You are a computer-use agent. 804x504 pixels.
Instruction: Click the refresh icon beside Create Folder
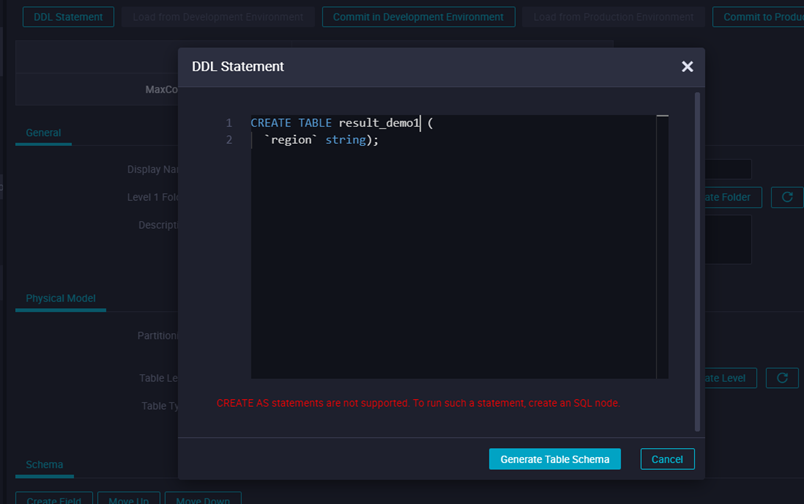tap(787, 197)
